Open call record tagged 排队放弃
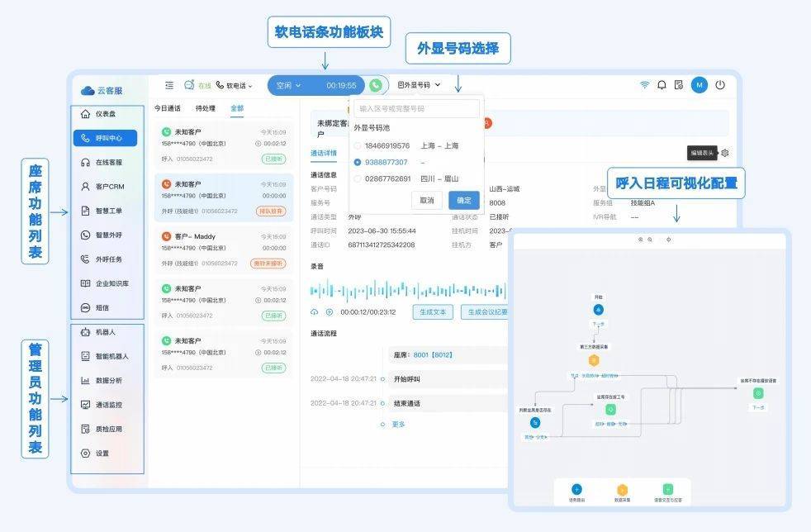This screenshot has width=811, height=532. tap(224, 197)
